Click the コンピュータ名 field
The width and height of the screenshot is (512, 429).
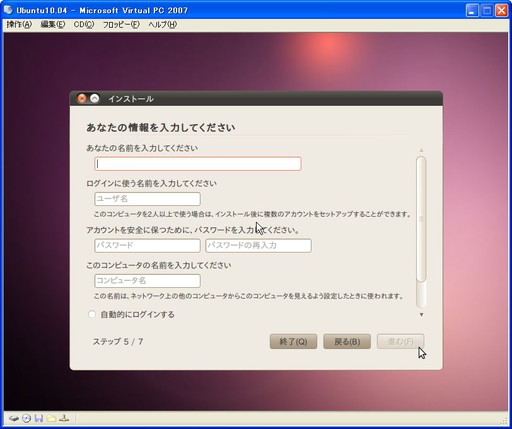(147, 281)
